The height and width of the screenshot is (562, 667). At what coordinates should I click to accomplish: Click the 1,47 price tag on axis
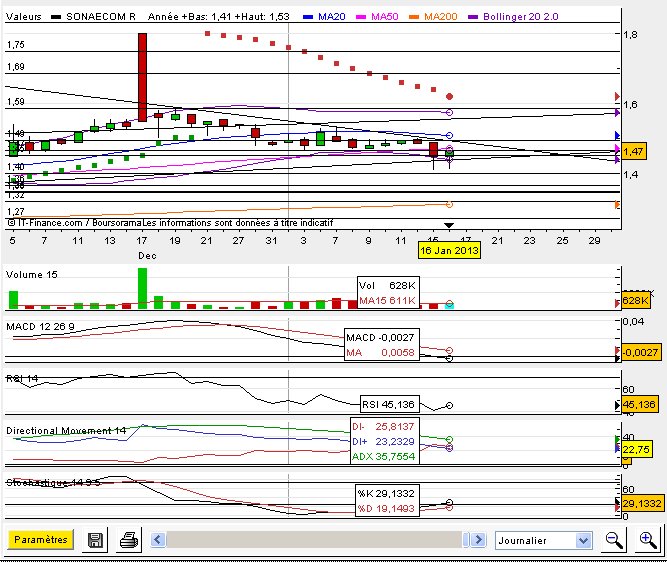pos(634,151)
